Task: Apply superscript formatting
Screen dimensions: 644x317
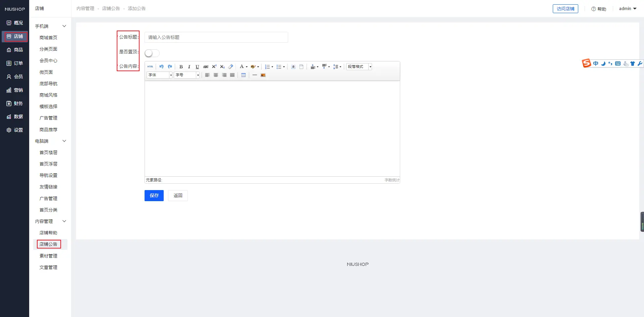Action: 214,66
